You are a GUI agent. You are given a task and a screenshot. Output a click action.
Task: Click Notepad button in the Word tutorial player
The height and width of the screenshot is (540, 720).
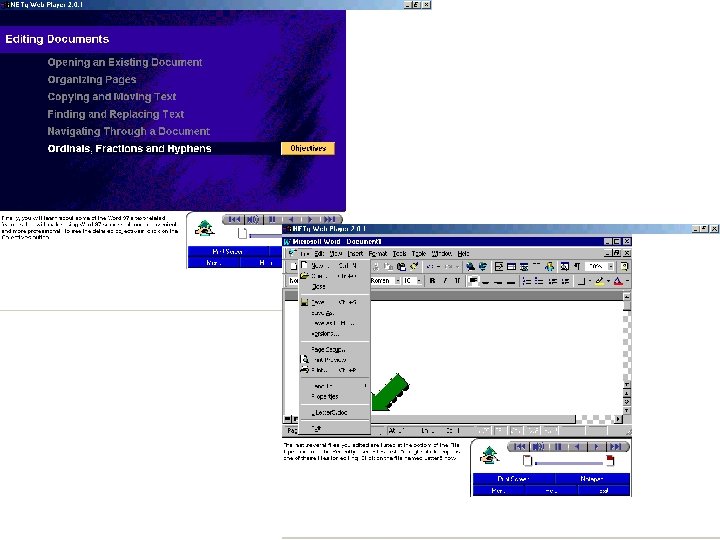coord(592,479)
